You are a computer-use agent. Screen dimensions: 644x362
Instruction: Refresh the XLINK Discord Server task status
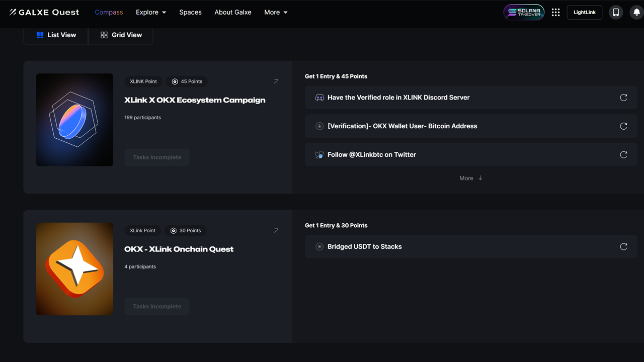623,98
